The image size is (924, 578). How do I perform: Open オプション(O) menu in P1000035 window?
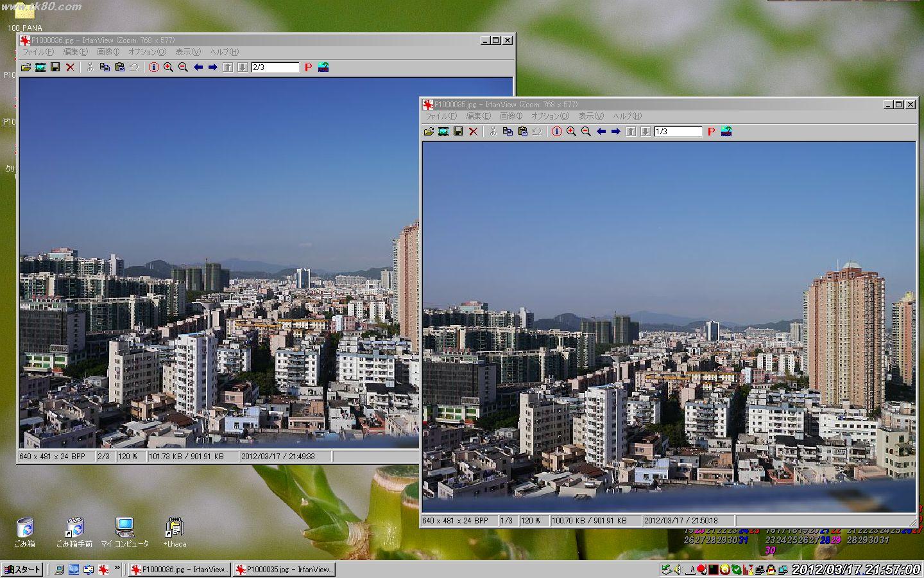pyautogui.click(x=550, y=116)
